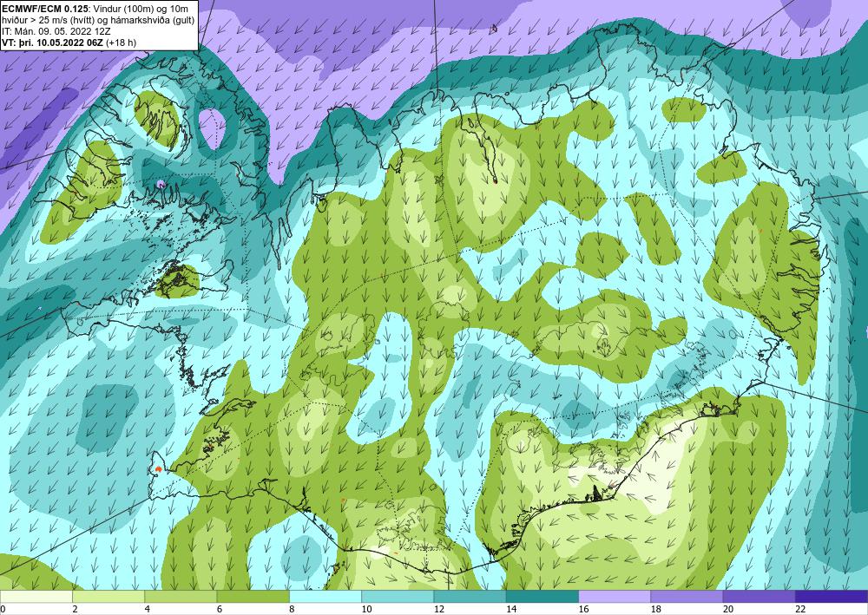Click the 12–14 m/s teal legend swatch

click(470, 596)
